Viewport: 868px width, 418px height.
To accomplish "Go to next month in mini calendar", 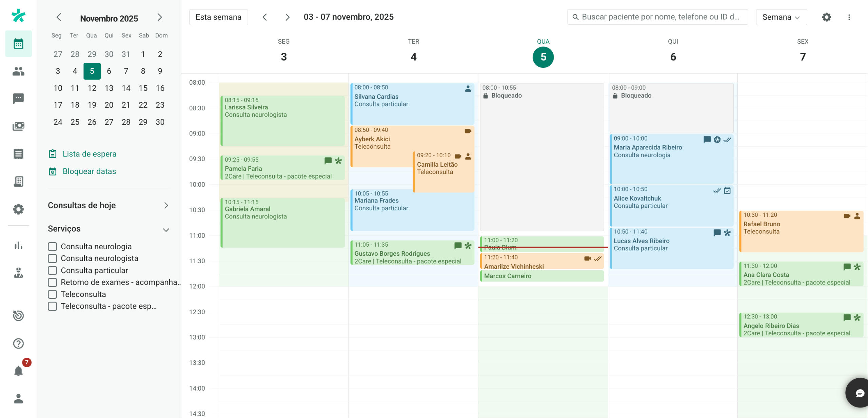I will (160, 17).
